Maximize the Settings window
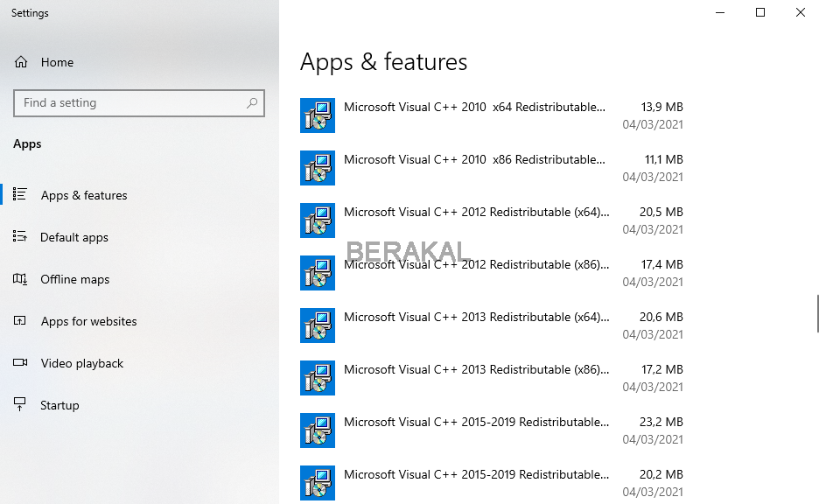 pos(760,12)
